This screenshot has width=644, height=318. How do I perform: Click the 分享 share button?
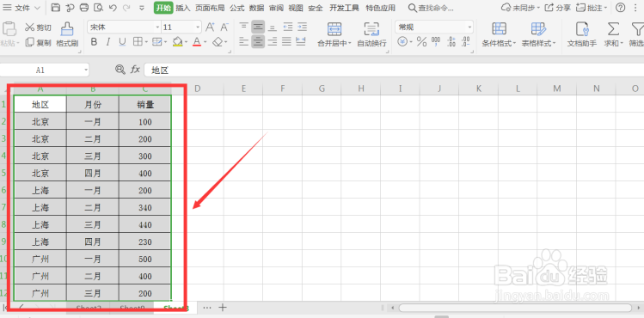point(557,8)
